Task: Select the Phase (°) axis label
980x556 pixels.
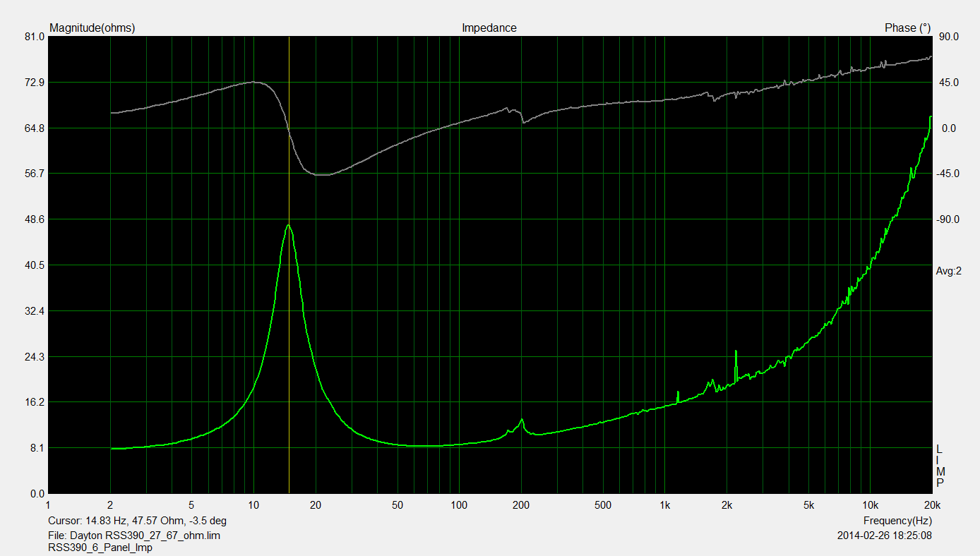Action: click(x=907, y=28)
